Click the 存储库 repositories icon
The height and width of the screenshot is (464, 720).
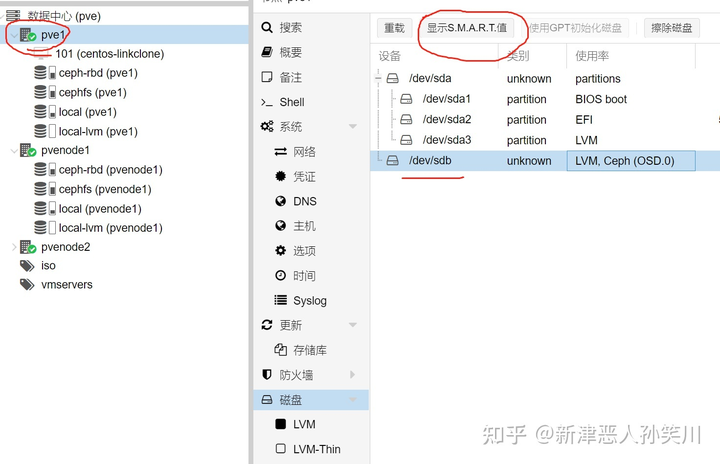point(281,350)
